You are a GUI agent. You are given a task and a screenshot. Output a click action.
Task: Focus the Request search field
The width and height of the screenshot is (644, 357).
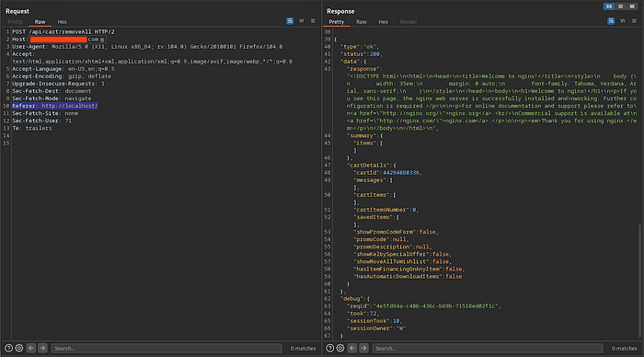(x=167, y=349)
